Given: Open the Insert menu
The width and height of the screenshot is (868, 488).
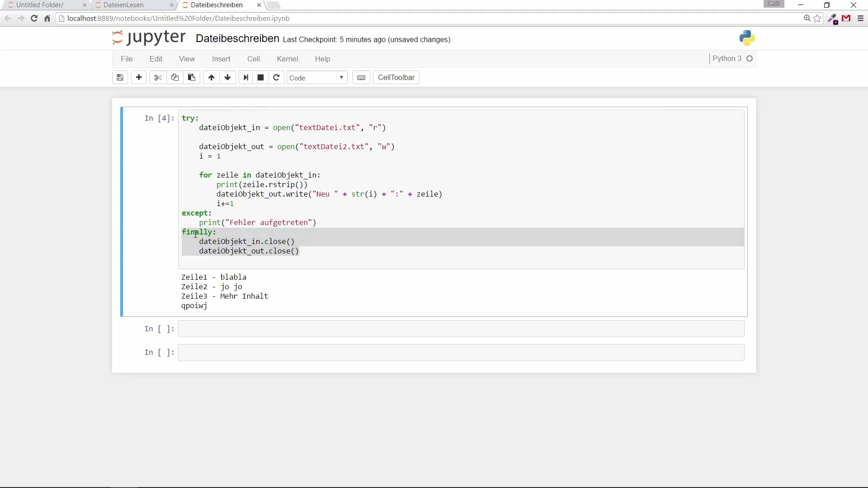Looking at the screenshot, I should (221, 59).
